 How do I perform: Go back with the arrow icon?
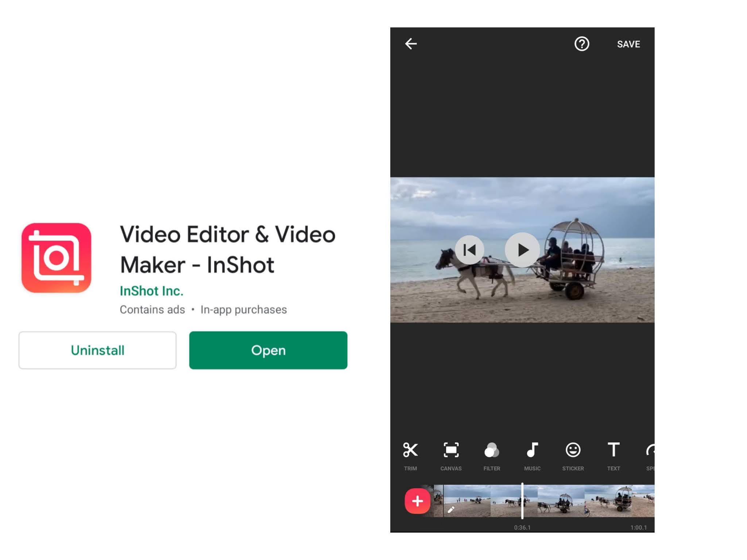411,44
